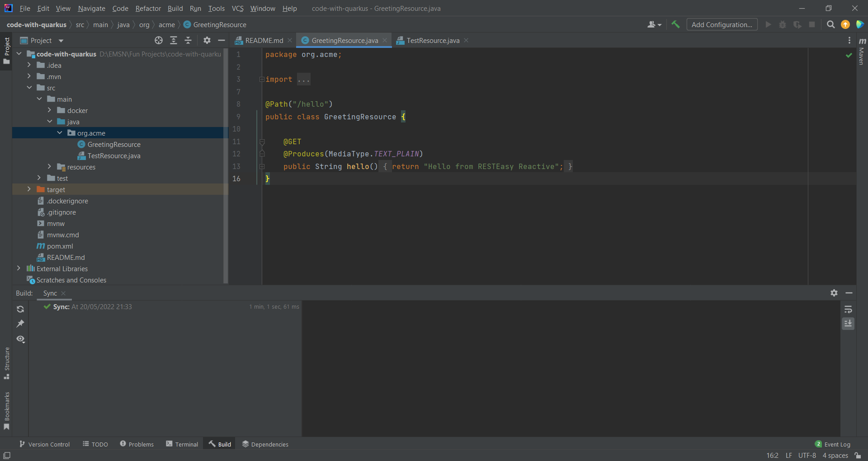Viewport: 868px width, 461px height.
Task: Expand the docker folder
Action: tap(49, 110)
